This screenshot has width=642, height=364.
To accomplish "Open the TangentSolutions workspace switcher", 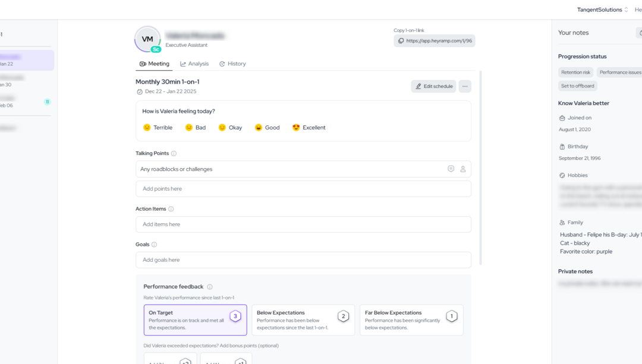I will [x=603, y=10].
